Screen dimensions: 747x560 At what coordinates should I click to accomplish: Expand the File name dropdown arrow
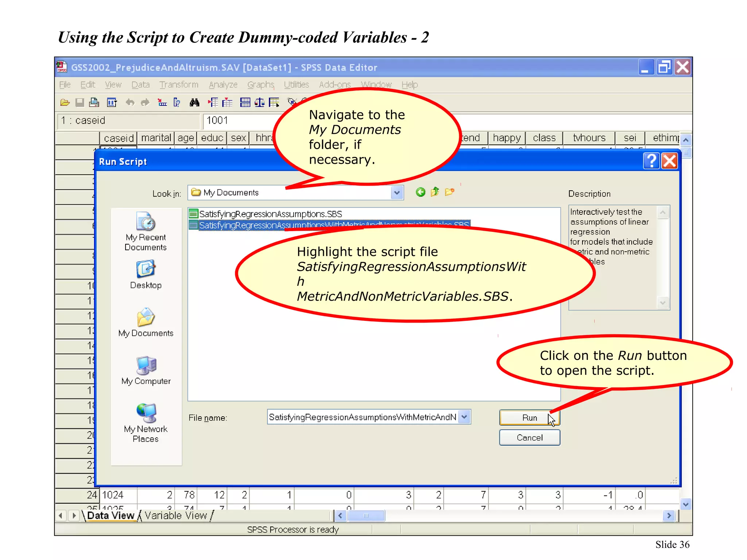coord(464,417)
